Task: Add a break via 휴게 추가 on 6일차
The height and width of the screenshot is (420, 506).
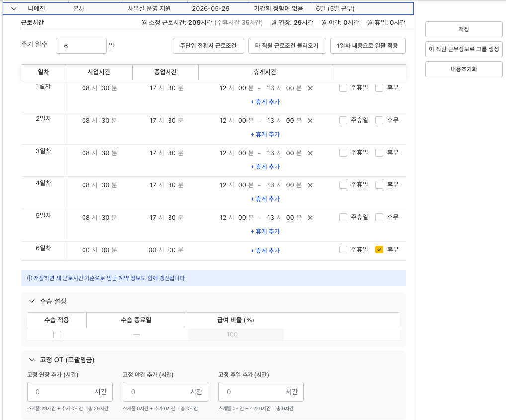Action: (265, 251)
